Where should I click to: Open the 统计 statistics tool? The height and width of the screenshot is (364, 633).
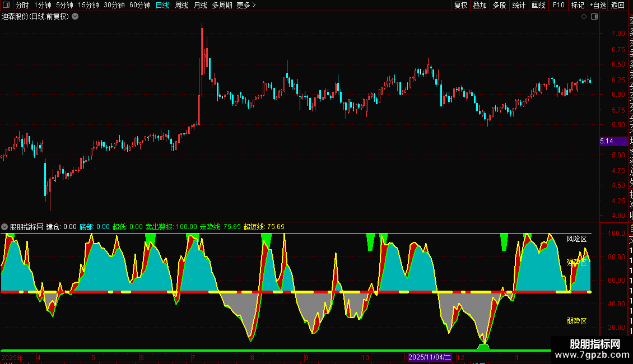point(519,5)
